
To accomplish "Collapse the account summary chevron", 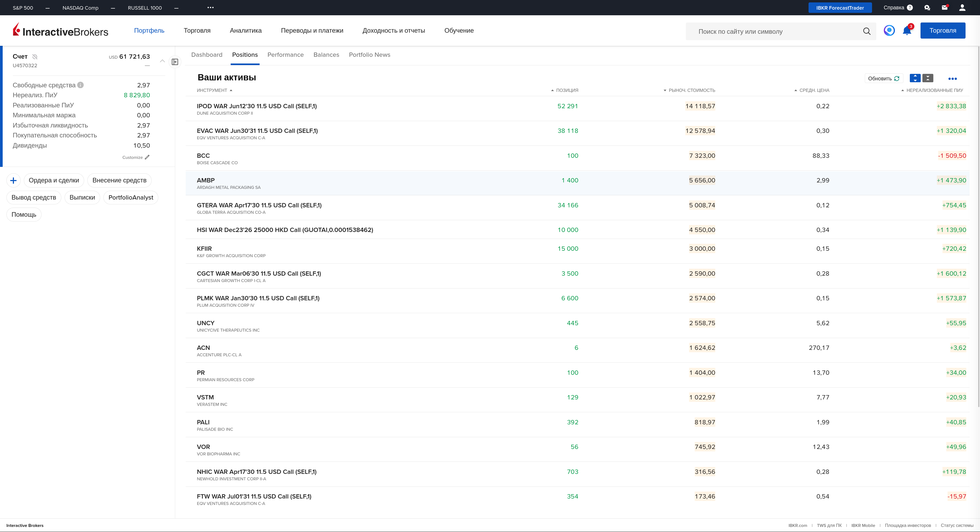I will [x=162, y=61].
